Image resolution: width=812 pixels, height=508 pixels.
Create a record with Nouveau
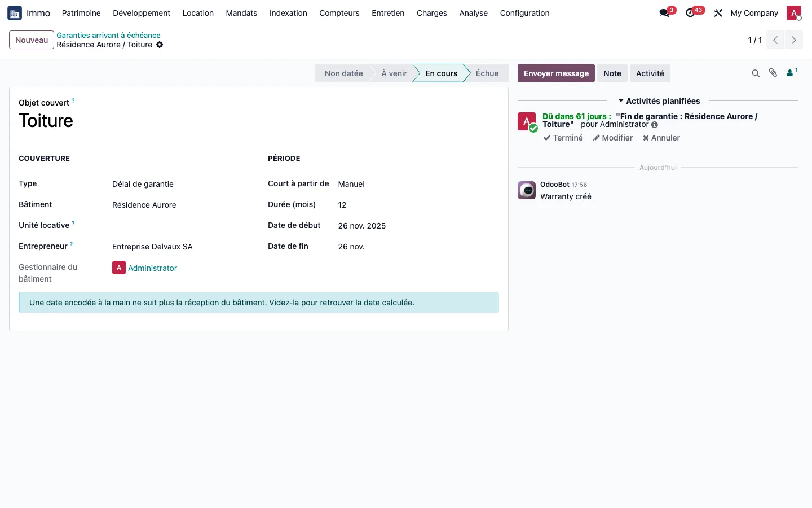pyautogui.click(x=32, y=40)
